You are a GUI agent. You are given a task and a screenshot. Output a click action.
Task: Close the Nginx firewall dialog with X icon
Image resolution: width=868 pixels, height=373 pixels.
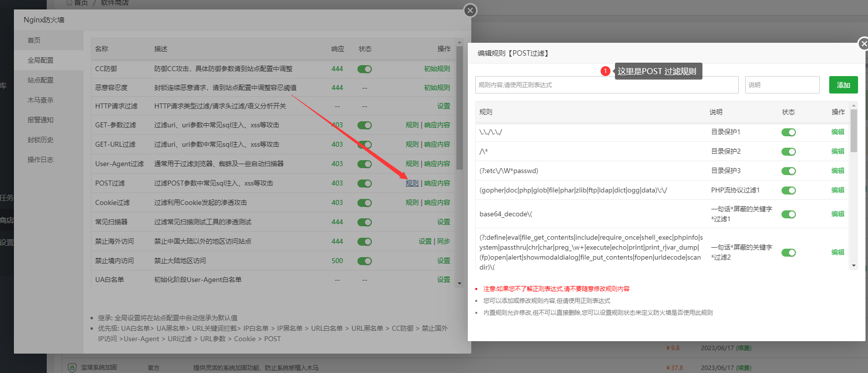click(x=470, y=10)
